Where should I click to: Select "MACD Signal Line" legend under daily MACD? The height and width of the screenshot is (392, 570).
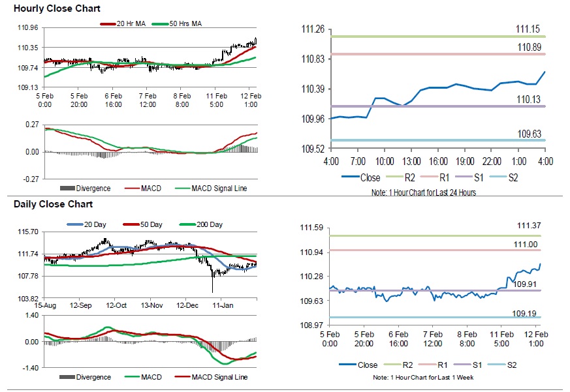pos(219,377)
